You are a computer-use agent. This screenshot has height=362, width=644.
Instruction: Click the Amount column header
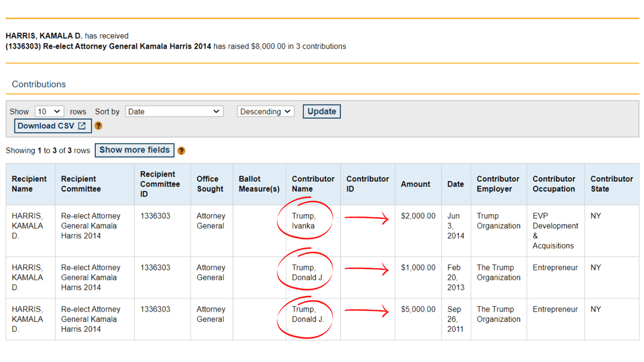coord(415,184)
